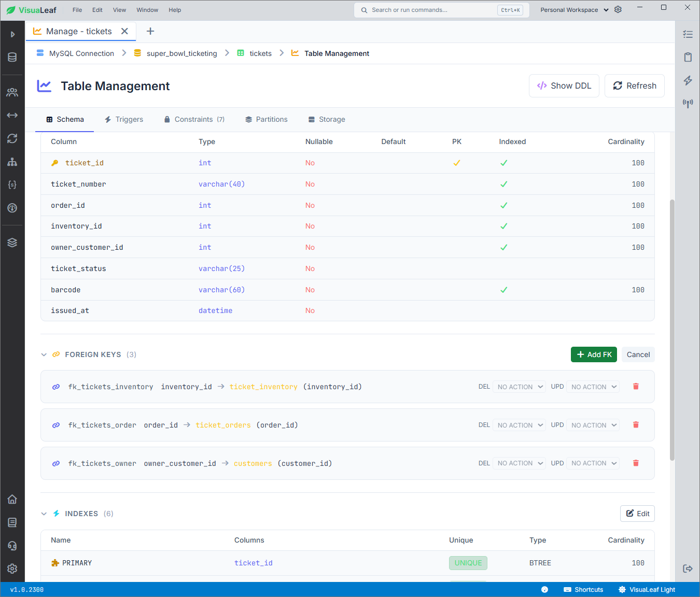Click the Edit indexes button

pyautogui.click(x=637, y=514)
